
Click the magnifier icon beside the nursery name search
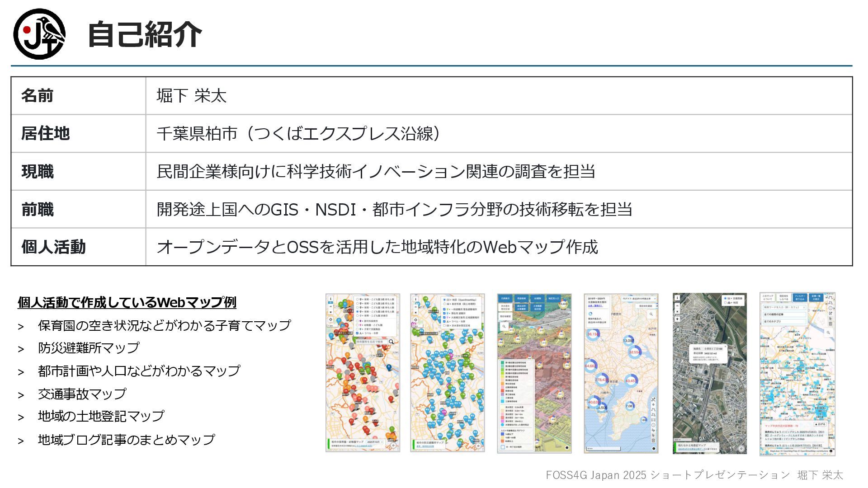coord(392,342)
